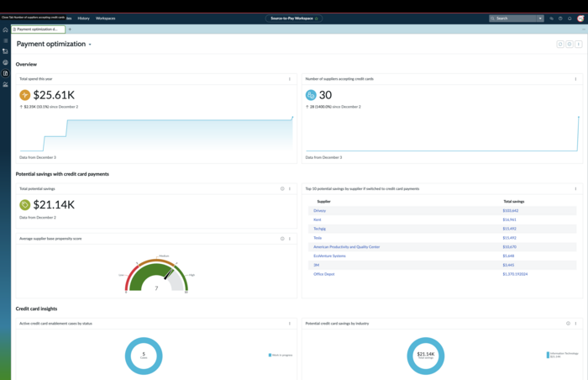Open the globe icon in left sidebar
Image resolution: width=588 pixels, height=380 pixels.
[5, 62]
